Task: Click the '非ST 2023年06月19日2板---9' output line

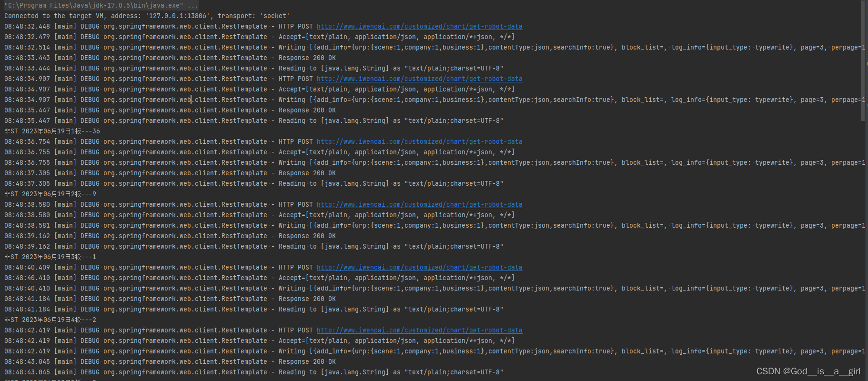Action: coord(50,194)
